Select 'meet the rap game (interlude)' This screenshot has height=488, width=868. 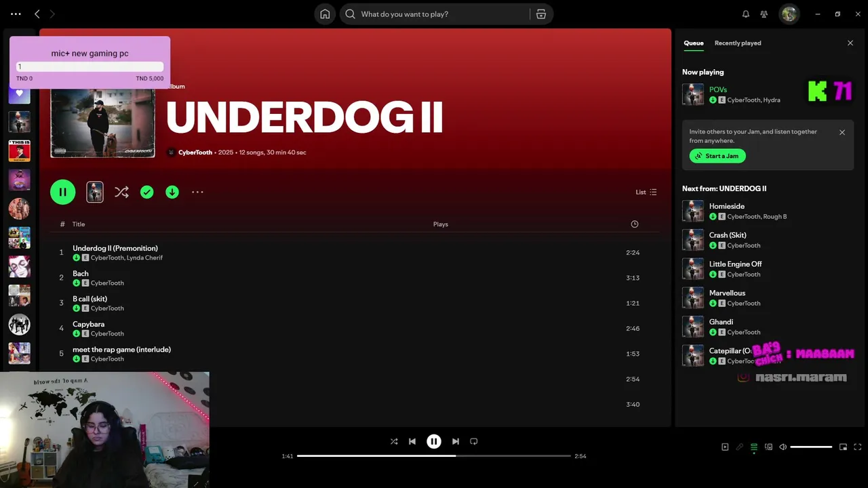[121, 350]
